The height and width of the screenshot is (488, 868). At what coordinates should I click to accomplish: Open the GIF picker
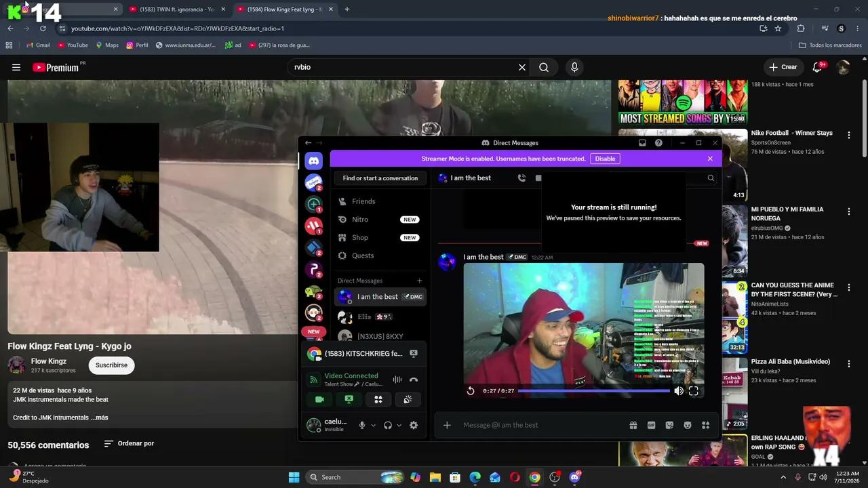tap(651, 425)
